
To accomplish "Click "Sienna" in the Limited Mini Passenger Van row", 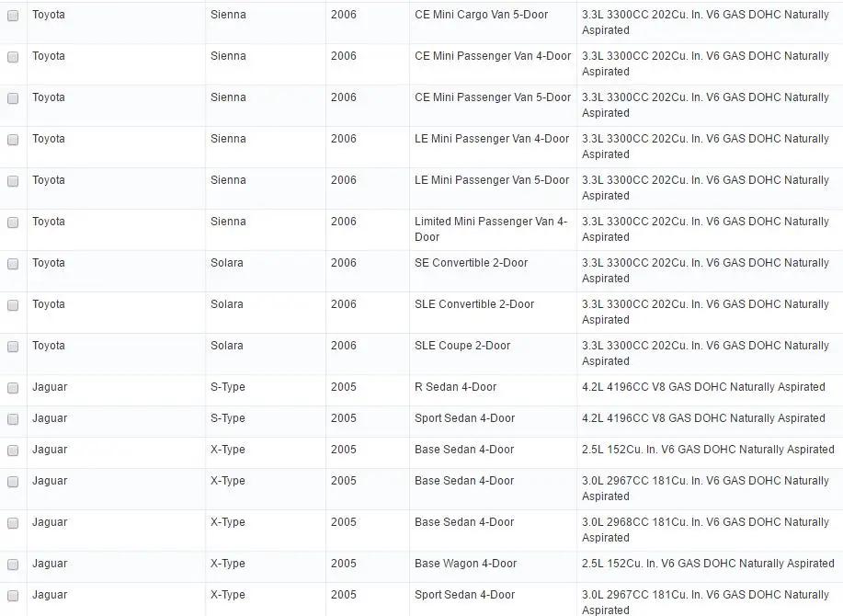I will (x=228, y=222).
